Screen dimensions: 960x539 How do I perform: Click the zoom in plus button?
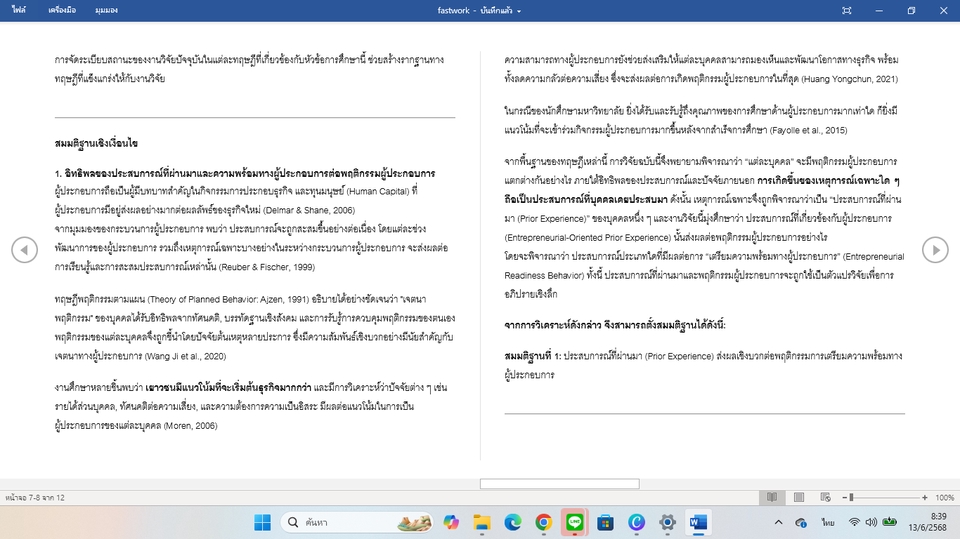926,497
